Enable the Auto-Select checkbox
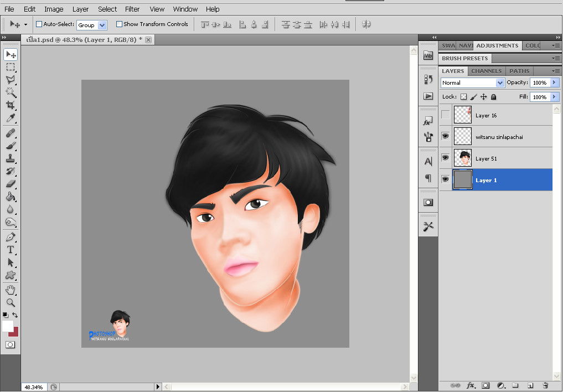This screenshot has height=392, width=563. (39, 24)
